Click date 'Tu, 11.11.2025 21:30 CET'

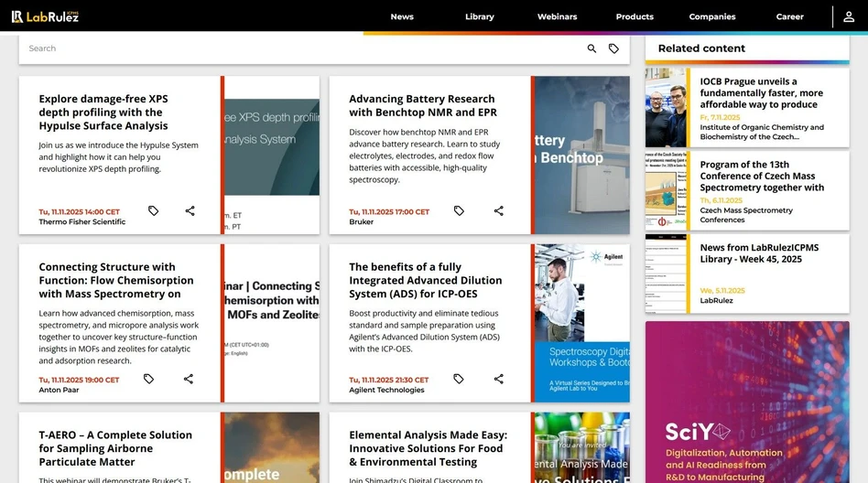click(388, 381)
